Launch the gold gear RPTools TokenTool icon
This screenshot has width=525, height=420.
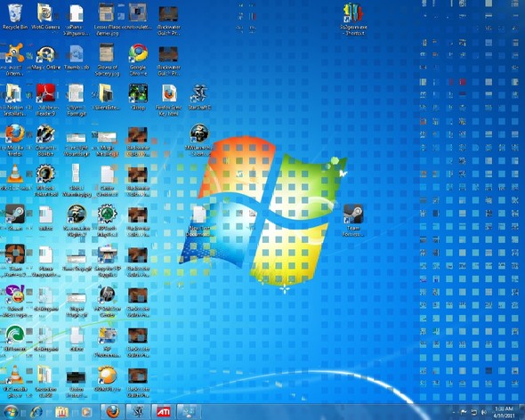46,181
